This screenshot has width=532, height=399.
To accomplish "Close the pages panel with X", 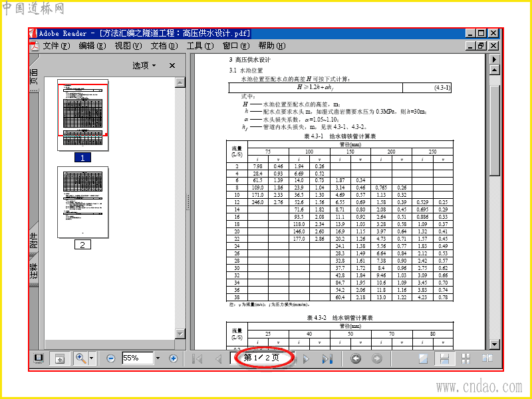I will pyautogui.click(x=172, y=65).
